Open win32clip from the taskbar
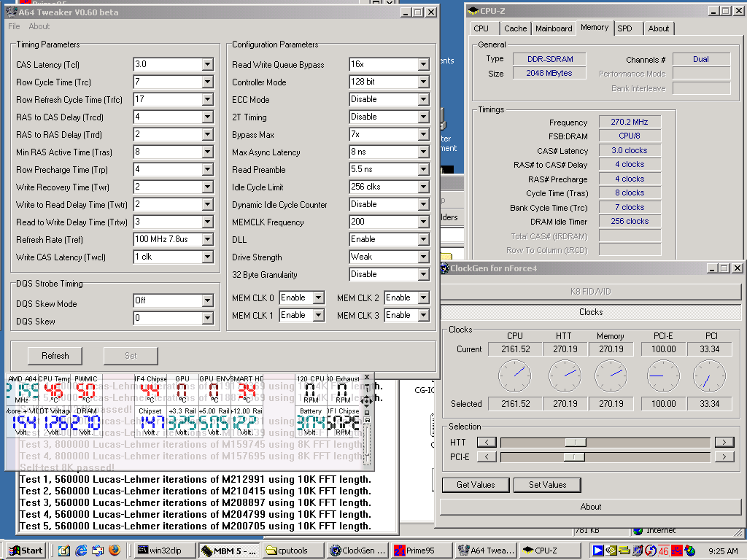The height and width of the screenshot is (560, 747). coord(165,551)
